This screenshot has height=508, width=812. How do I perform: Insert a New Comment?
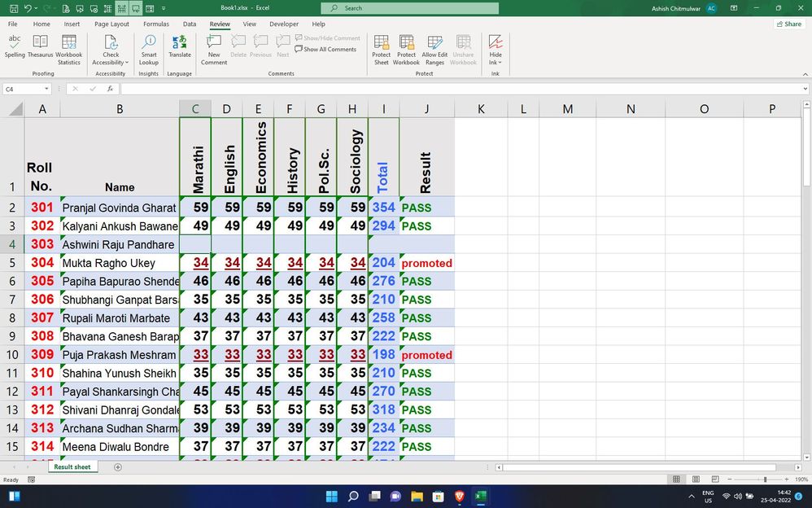[214, 50]
